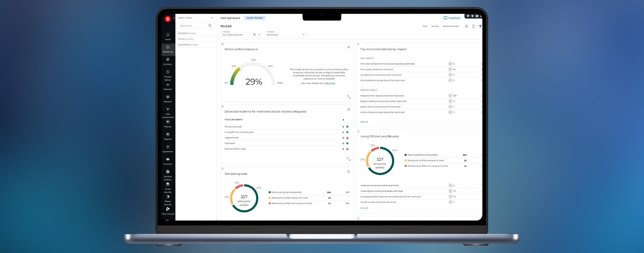The width and height of the screenshot is (644, 253).
Task: Open the Reports section icon
Action: [x=168, y=135]
